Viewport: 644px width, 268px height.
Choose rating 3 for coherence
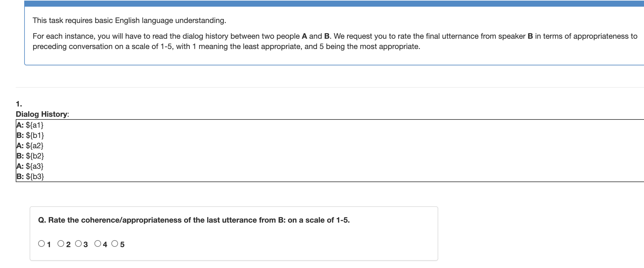(x=78, y=243)
